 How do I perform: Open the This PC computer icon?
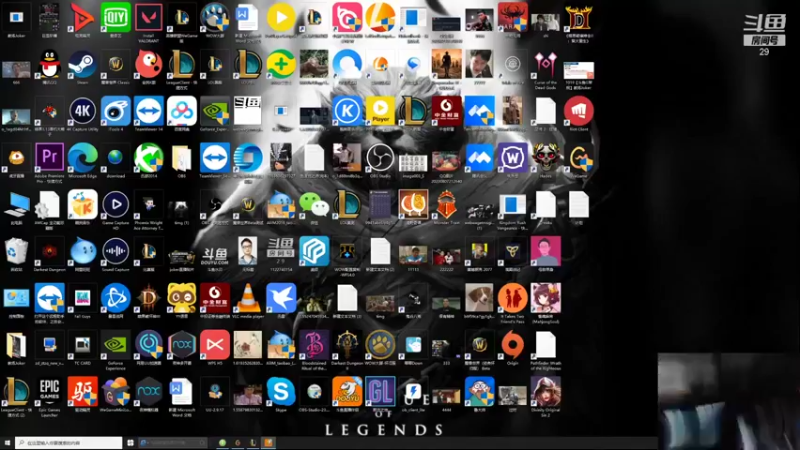16,205
